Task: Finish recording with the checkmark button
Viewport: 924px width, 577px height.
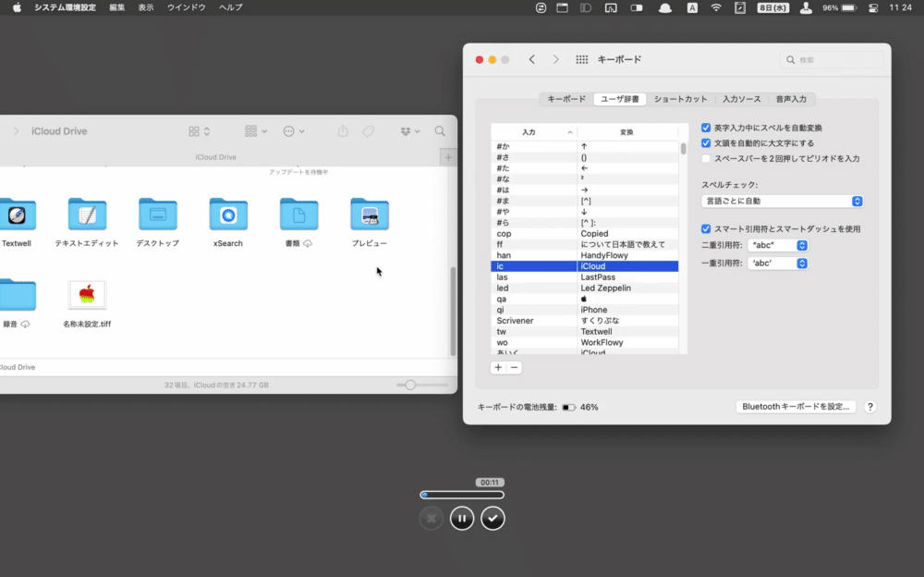Action: (492, 519)
